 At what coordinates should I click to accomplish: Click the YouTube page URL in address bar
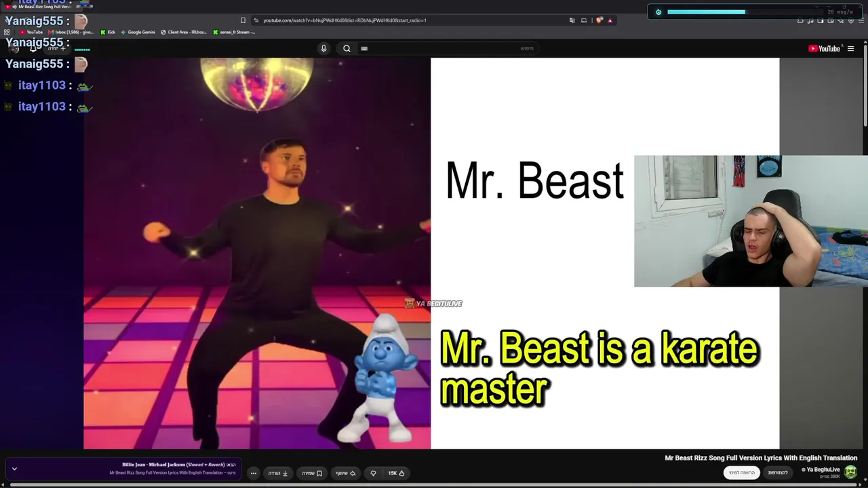coord(344,20)
